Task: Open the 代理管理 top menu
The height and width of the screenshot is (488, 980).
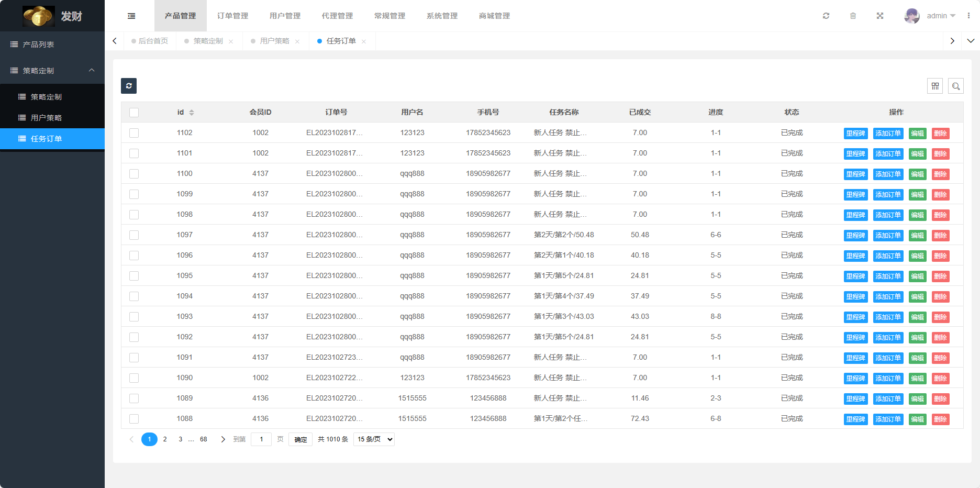Action: pos(338,16)
